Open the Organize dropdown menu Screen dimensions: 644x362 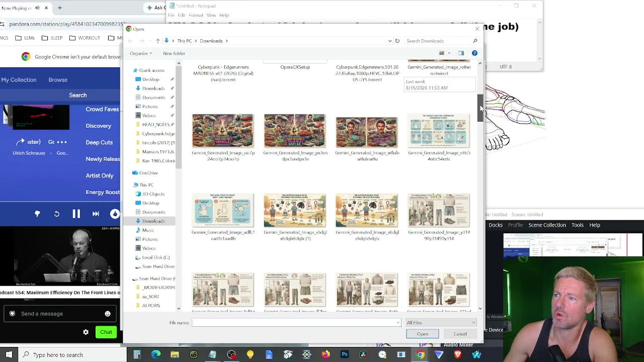click(x=140, y=53)
